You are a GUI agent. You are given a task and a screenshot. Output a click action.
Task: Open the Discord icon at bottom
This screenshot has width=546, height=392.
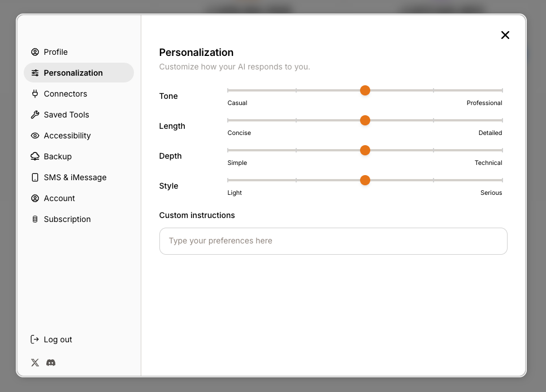(51, 363)
